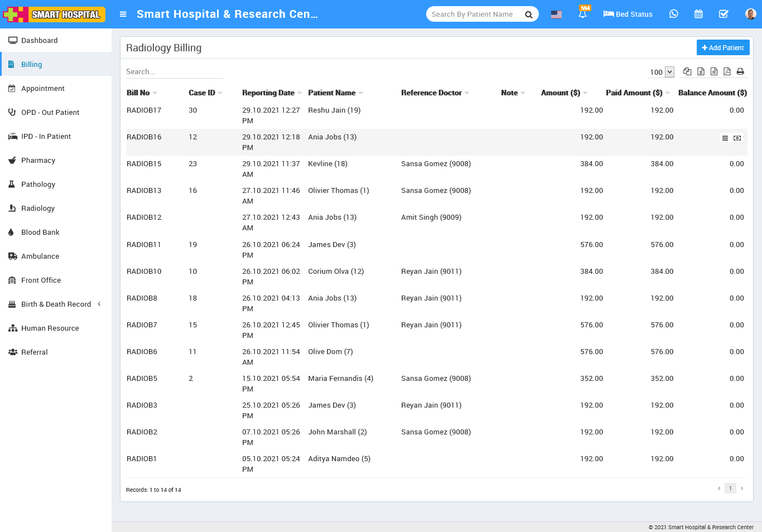The width and height of the screenshot is (762, 532).
Task: Focus the Search By Patient Name box
Action: (474, 14)
